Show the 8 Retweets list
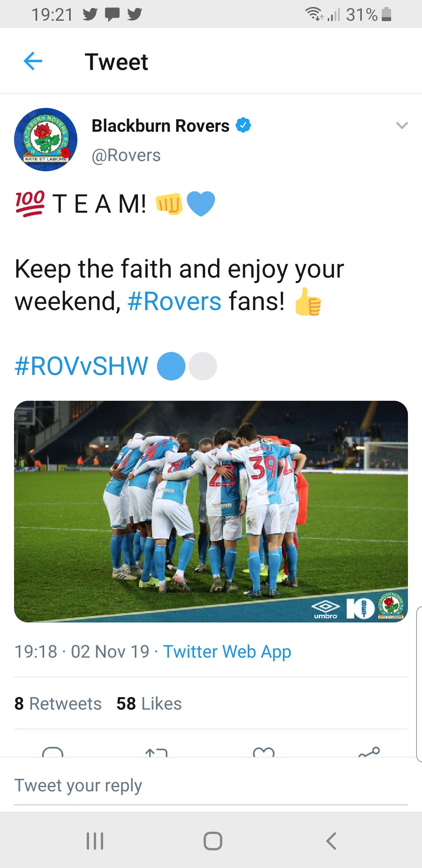422x868 pixels. [58, 703]
